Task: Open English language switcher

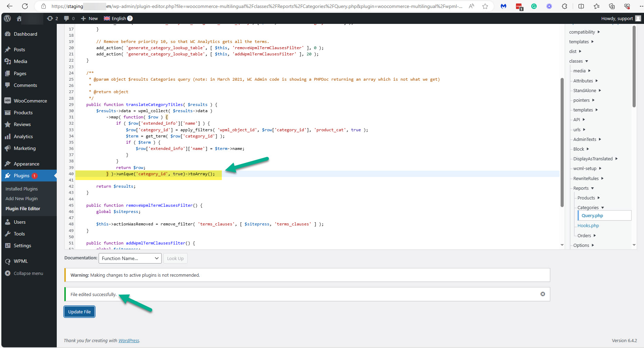Action: [x=115, y=18]
